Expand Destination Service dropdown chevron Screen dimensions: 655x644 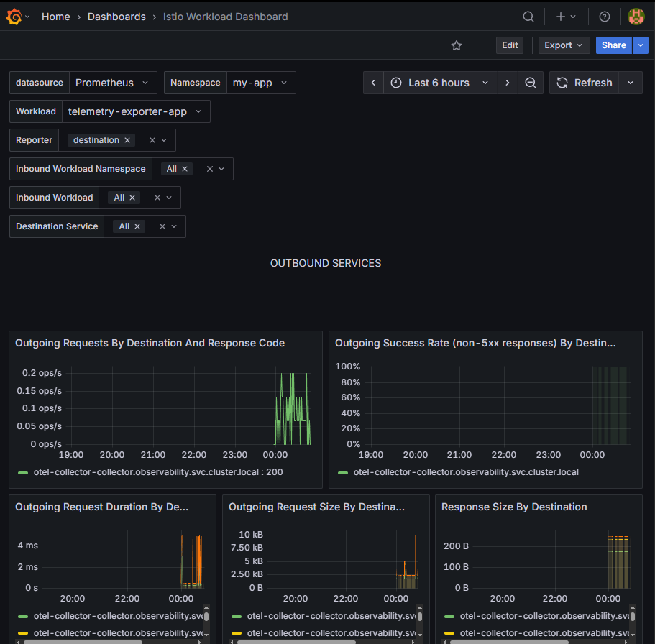tap(174, 227)
